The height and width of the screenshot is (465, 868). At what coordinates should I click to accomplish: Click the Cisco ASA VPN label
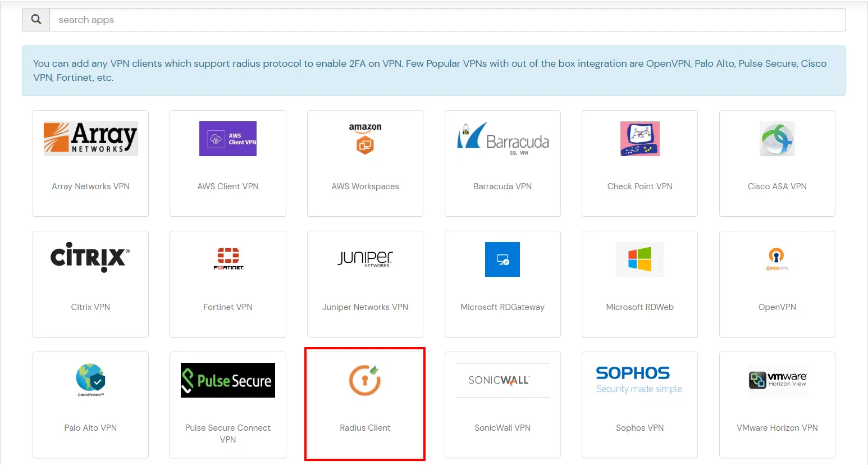point(777,186)
